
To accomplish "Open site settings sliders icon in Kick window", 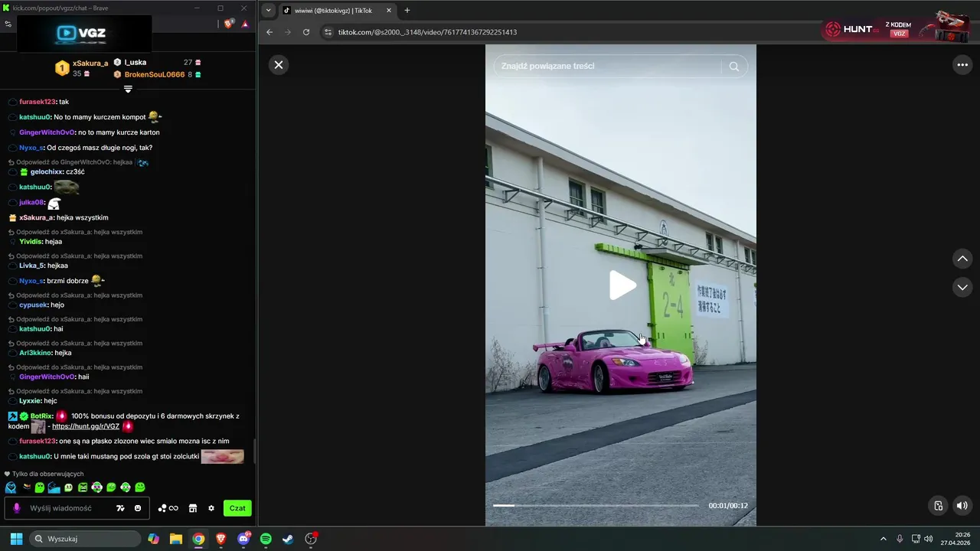I will (8, 24).
